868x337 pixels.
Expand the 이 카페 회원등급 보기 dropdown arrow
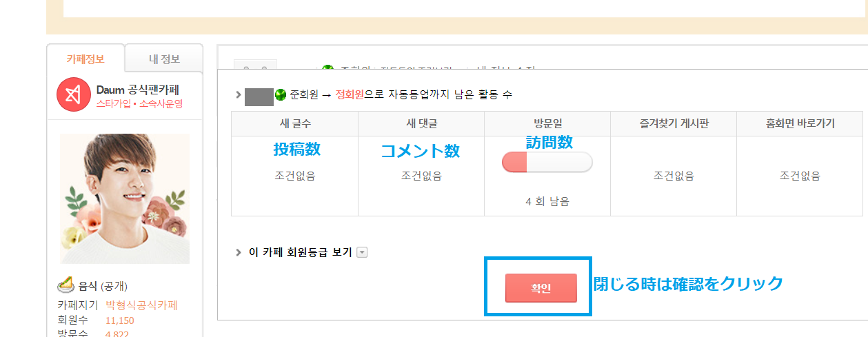(x=363, y=252)
